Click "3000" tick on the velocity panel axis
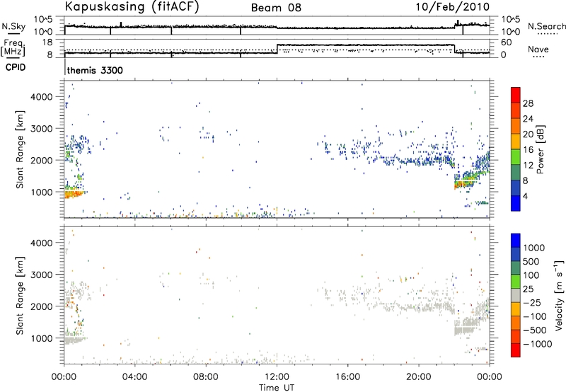Viewport: 566px width, 392px height. pyautogui.click(x=42, y=275)
